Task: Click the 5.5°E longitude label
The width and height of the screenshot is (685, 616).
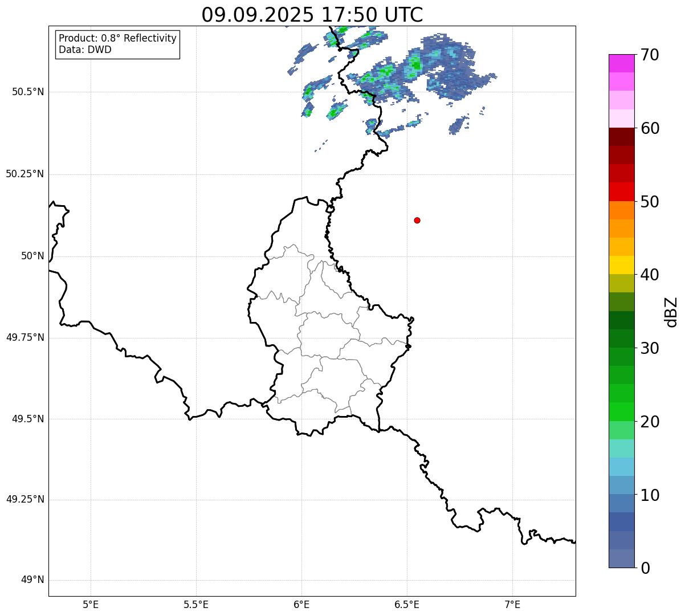Action: pyautogui.click(x=196, y=604)
